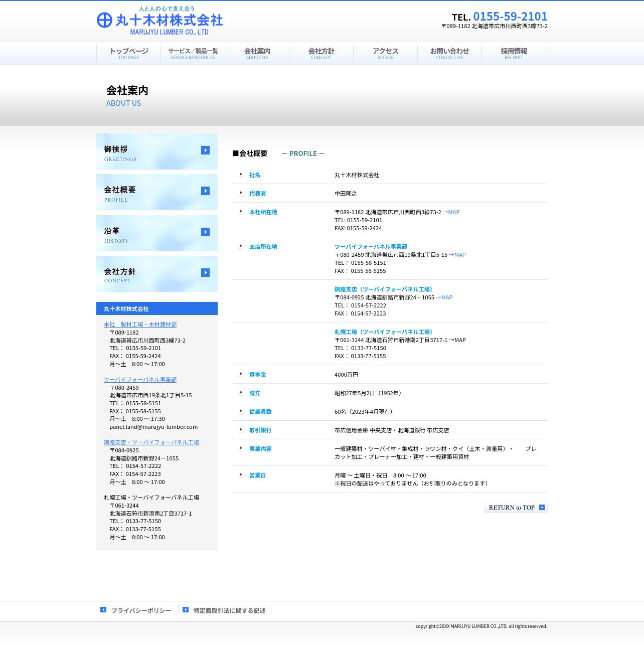Click the arrow icon on the 御挨拶 Greetings banner
The width and height of the screenshot is (644, 649).
click(x=205, y=150)
